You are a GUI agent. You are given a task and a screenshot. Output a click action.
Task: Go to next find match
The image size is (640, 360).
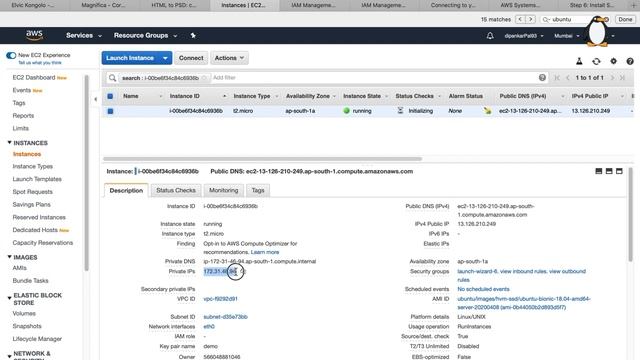(531, 19)
